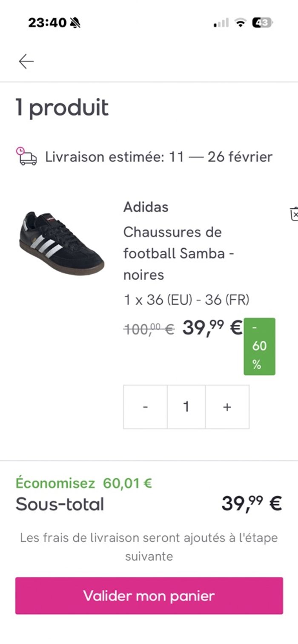Open the Chaussures de football Samba title
The height and width of the screenshot is (644, 298).
(179, 253)
